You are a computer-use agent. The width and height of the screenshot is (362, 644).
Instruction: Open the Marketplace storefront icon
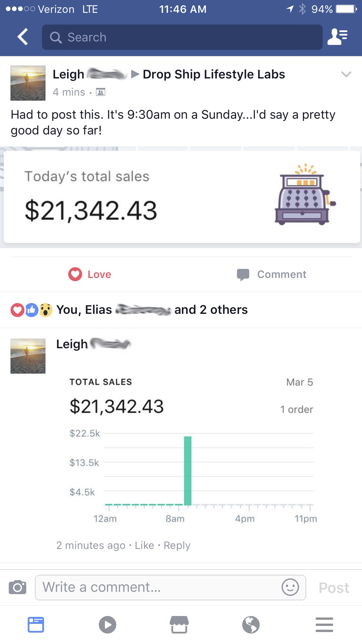pyautogui.click(x=179, y=625)
